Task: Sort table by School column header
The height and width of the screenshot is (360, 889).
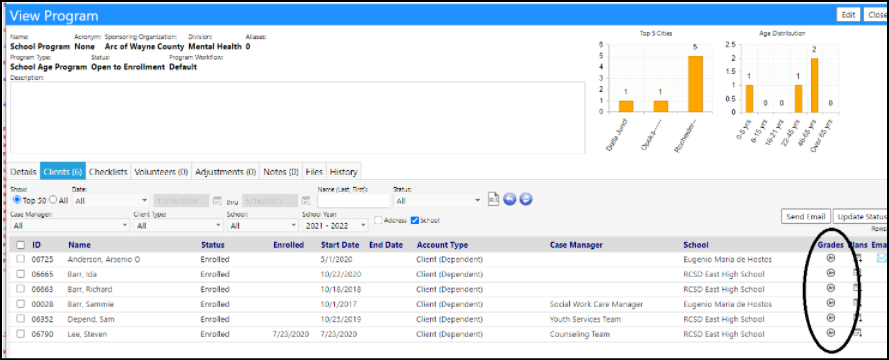Action: pos(696,245)
